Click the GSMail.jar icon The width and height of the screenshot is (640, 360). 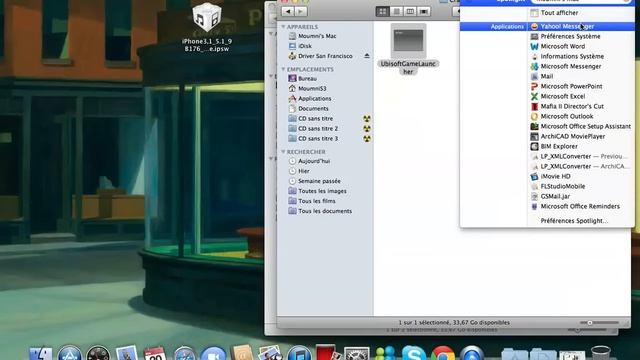pyautogui.click(x=534, y=196)
